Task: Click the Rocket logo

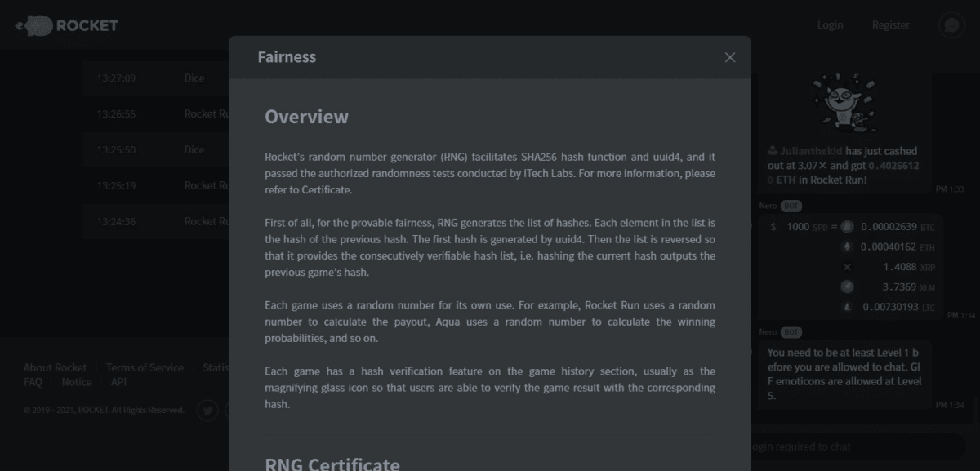Action: pyautogui.click(x=67, y=25)
